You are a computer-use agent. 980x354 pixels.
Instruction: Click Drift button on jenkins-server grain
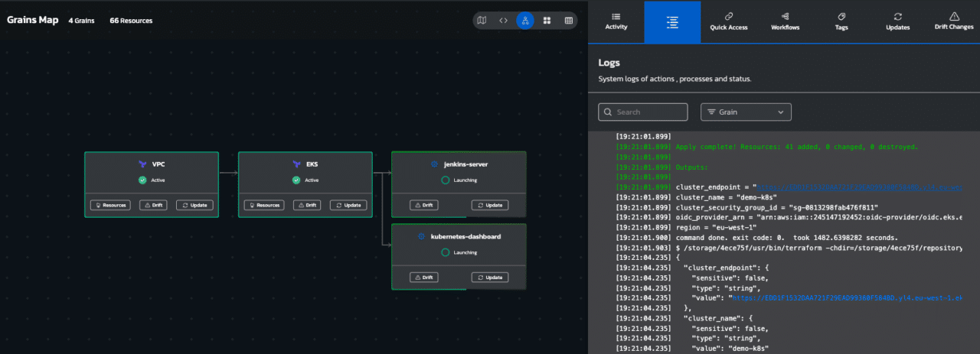coord(423,205)
